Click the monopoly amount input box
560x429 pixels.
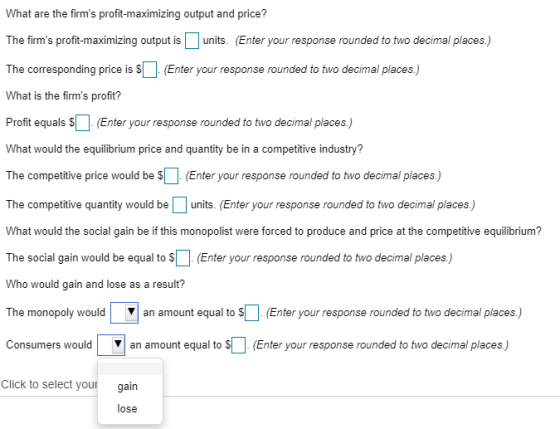pyautogui.click(x=252, y=313)
